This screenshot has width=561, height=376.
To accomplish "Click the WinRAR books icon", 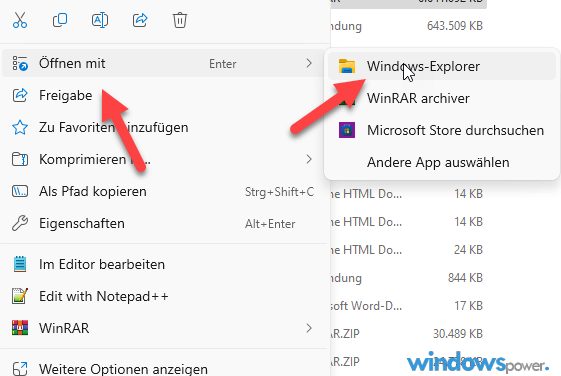I will 20,328.
